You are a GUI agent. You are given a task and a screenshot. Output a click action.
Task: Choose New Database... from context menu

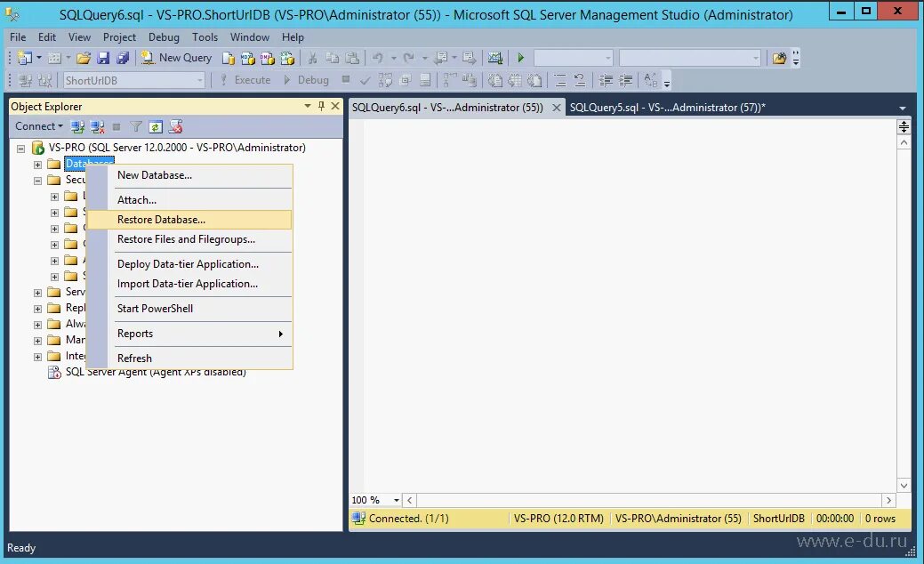click(189, 175)
